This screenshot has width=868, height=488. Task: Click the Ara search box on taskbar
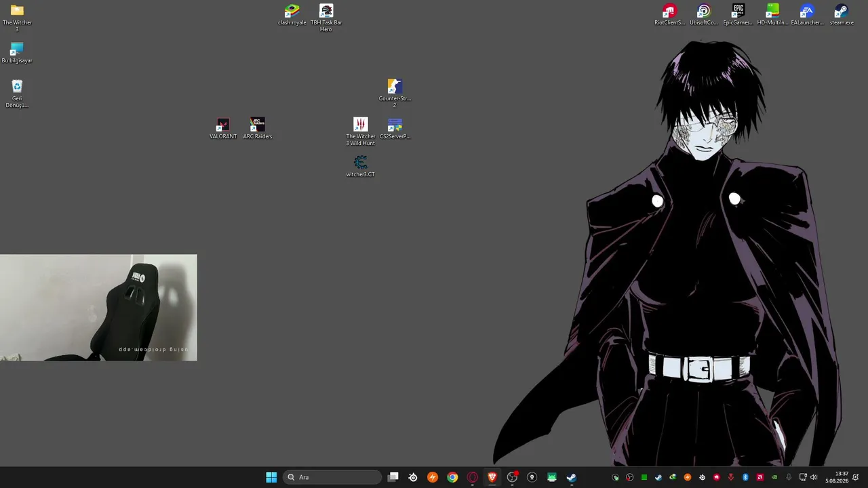point(332,477)
